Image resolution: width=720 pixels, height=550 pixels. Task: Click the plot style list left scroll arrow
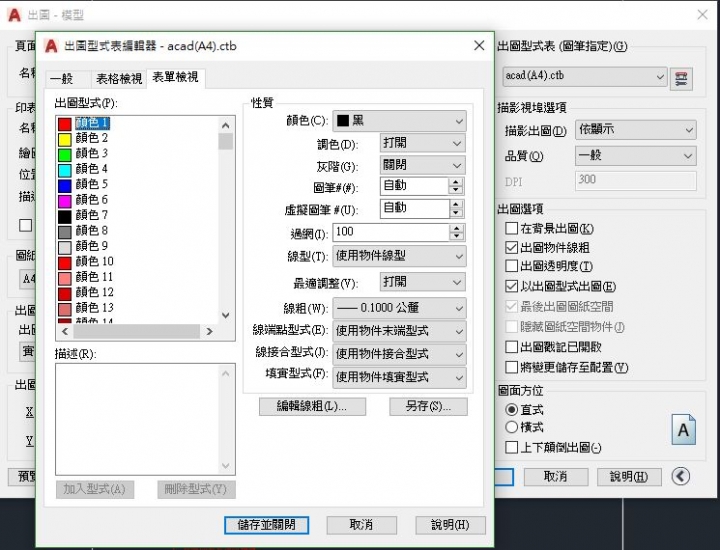point(65,331)
